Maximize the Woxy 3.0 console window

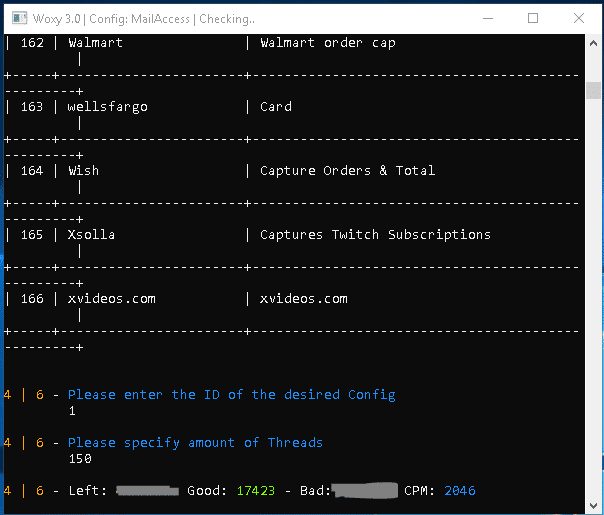click(533, 18)
